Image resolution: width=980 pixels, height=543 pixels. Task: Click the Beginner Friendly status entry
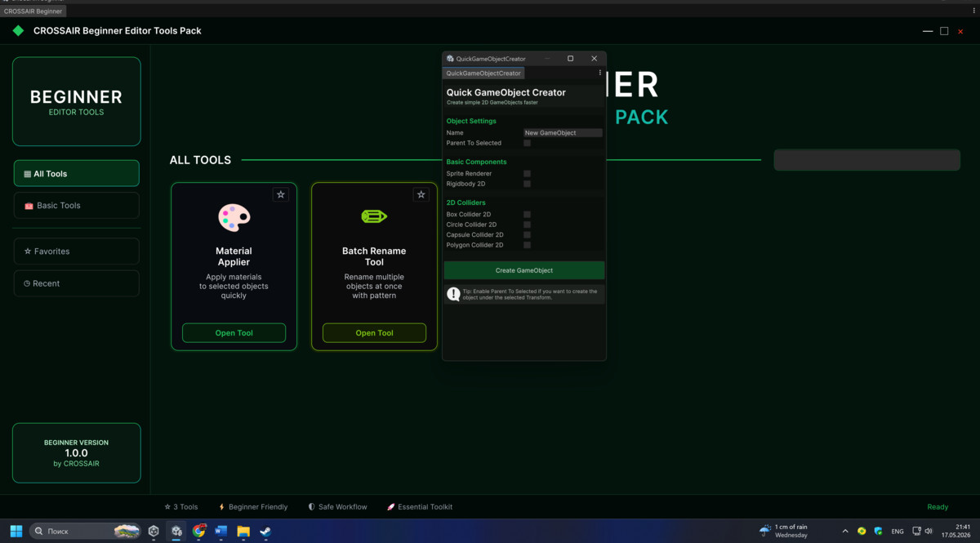click(253, 507)
